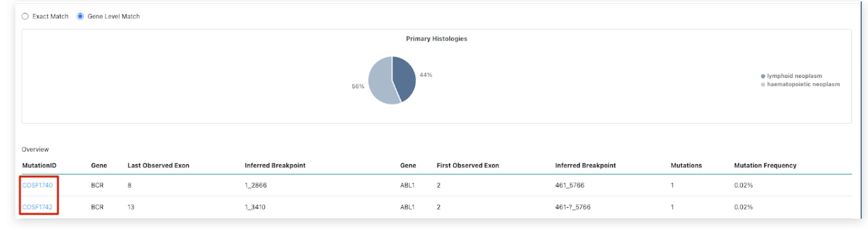Click the Overview section heading
The height and width of the screenshot is (231, 868).
[x=35, y=149]
